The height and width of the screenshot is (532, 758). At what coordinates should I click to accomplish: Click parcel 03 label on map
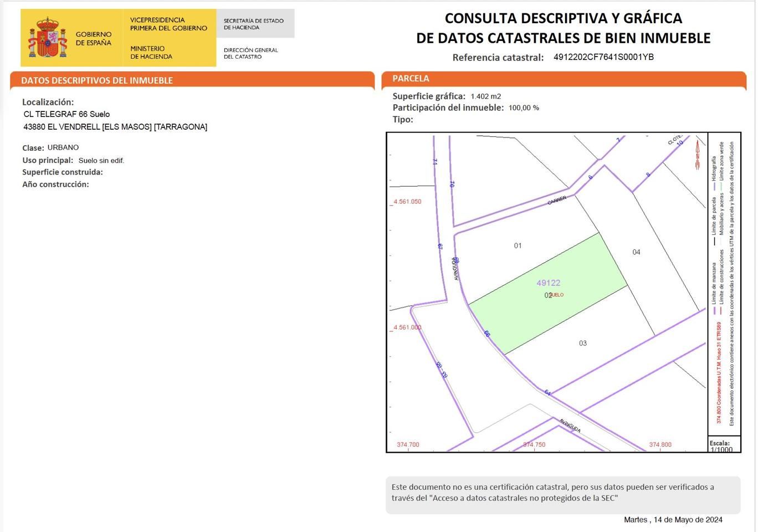pos(583,343)
